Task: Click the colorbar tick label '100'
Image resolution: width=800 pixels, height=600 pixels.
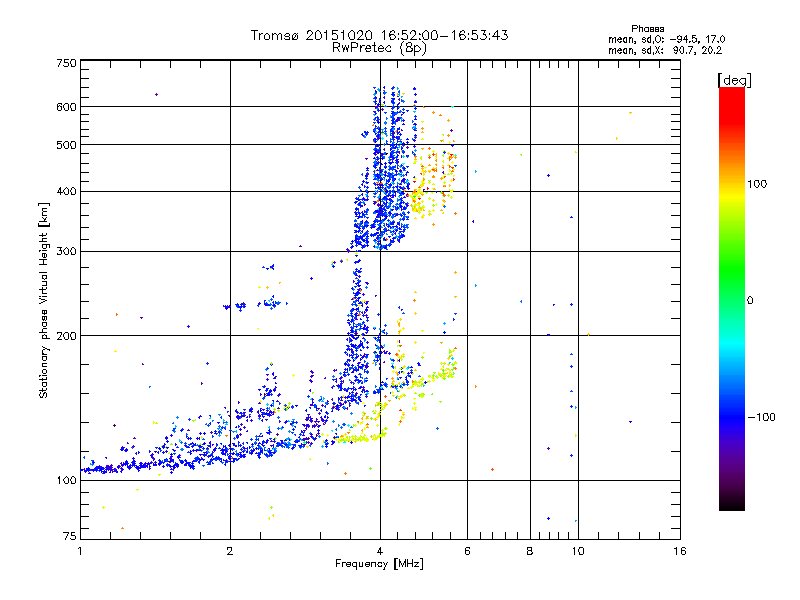Action: tap(757, 184)
